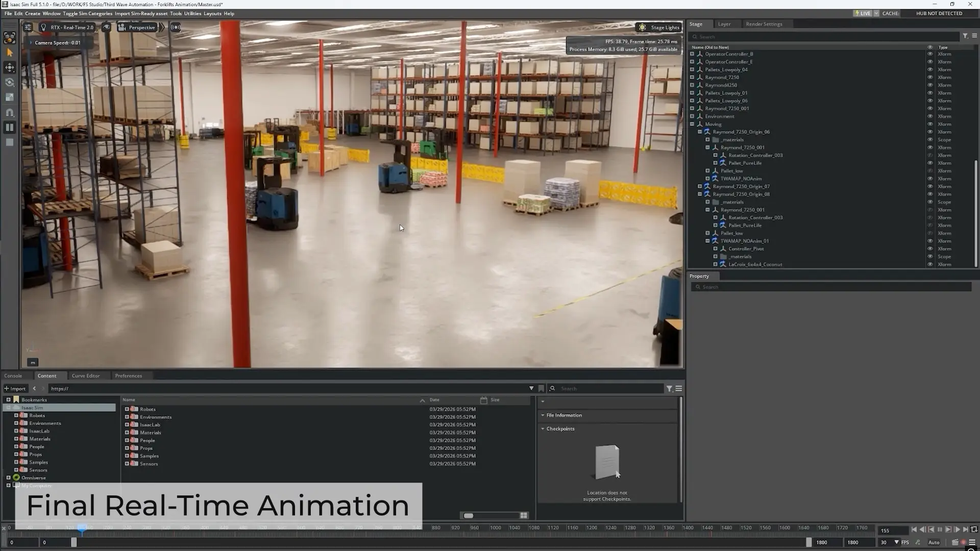Open the Stage Lights menu
Image resolution: width=980 pixels, height=551 pixels.
(x=659, y=28)
